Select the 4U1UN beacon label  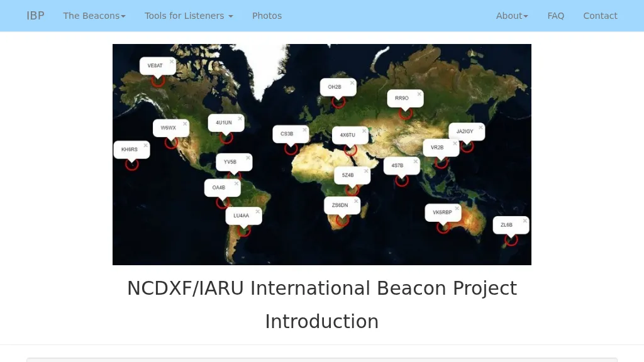(224, 123)
